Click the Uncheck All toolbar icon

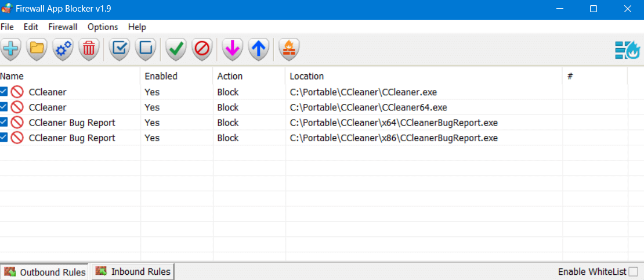click(146, 49)
